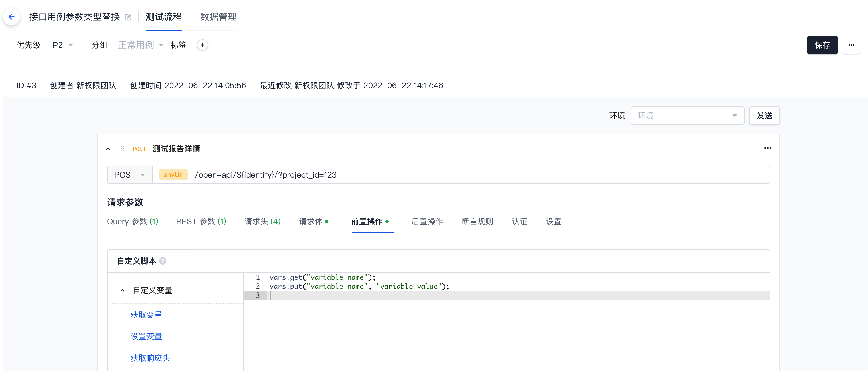The width and height of the screenshot is (868, 371).
Task: Click the 创建者 新权限团队 text
Action: [83, 85]
